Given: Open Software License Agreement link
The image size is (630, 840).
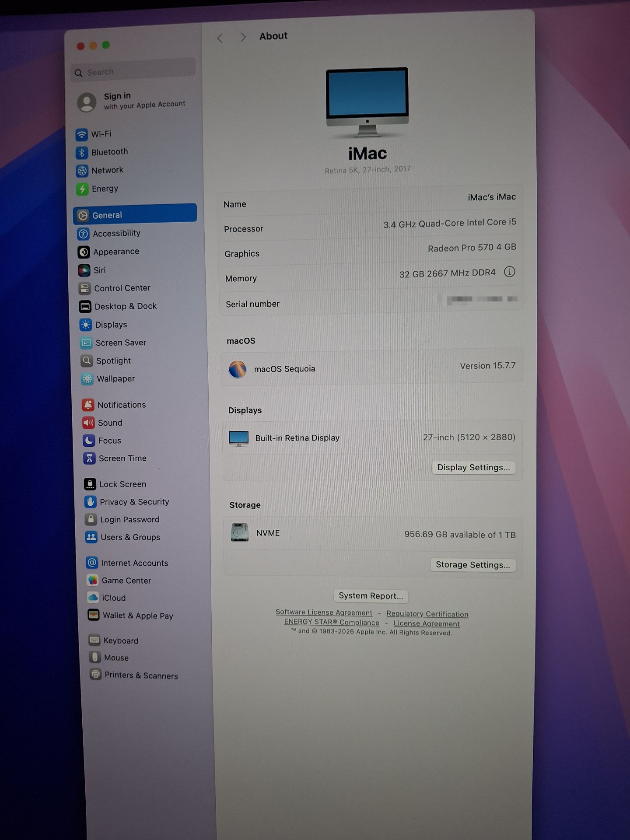Looking at the screenshot, I should click(x=324, y=612).
